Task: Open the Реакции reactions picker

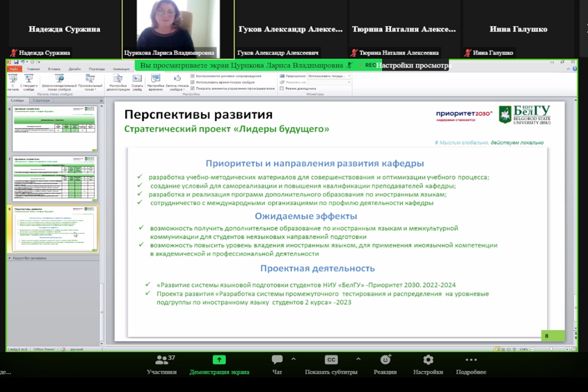Action: click(x=385, y=360)
